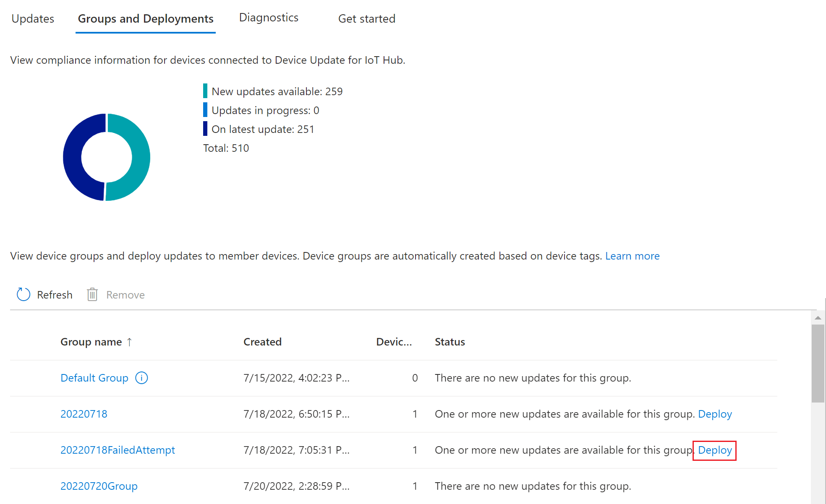Click Deploy for 20220718FailedAttempt group

point(715,450)
